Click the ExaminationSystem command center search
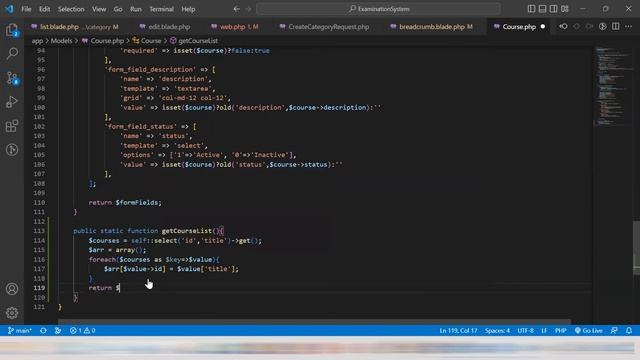 coord(378,9)
